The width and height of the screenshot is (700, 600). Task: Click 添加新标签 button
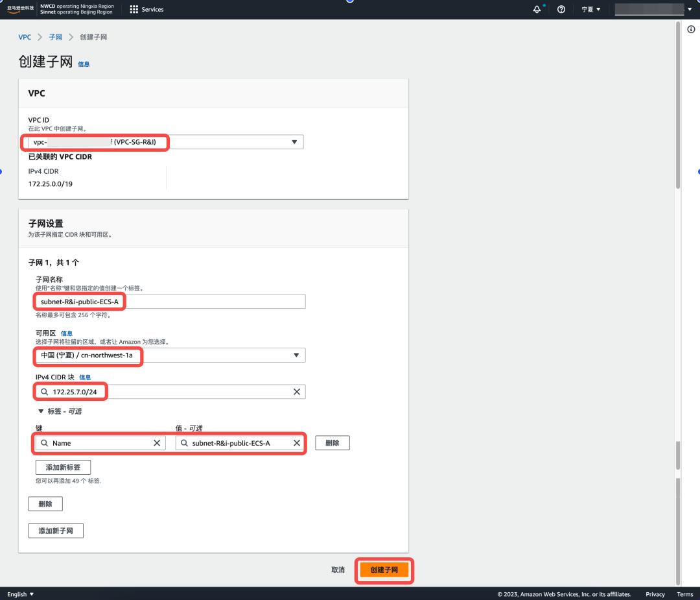point(63,467)
